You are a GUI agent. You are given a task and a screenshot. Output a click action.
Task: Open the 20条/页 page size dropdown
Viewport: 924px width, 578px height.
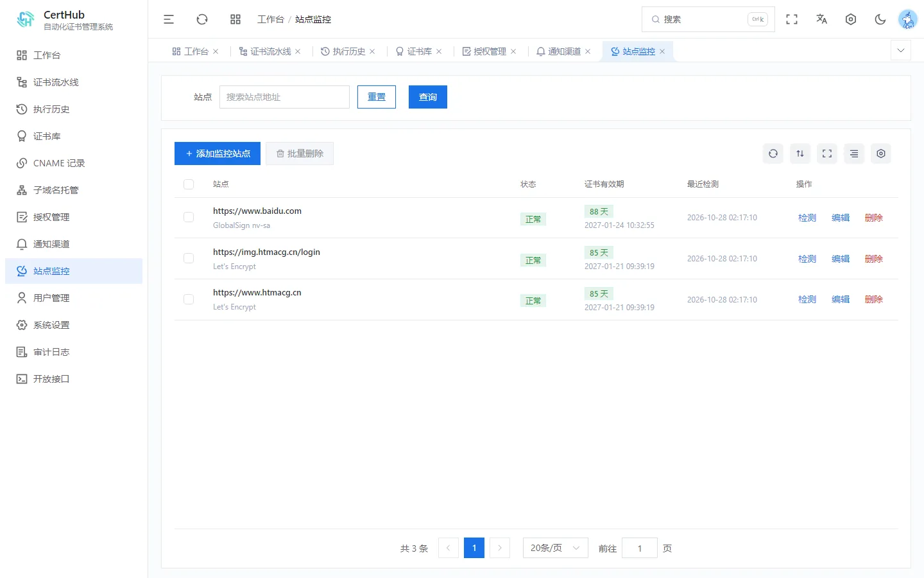click(x=556, y=548)
